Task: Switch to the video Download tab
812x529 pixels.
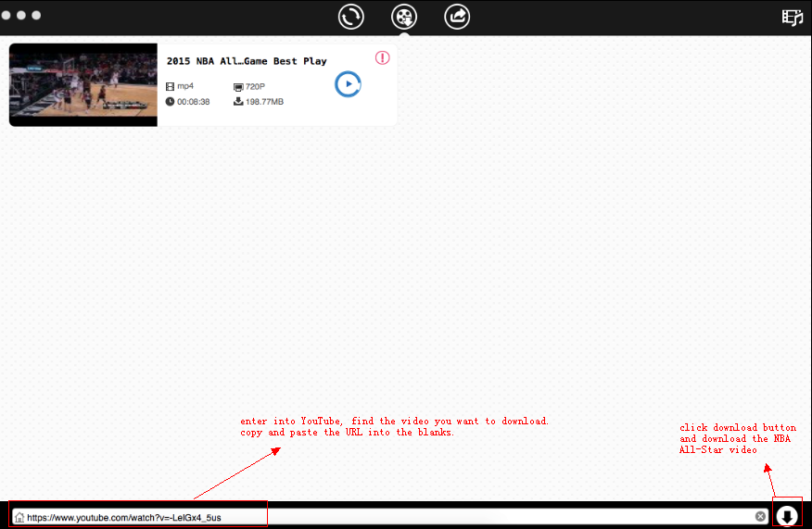Action: [404, 17]
